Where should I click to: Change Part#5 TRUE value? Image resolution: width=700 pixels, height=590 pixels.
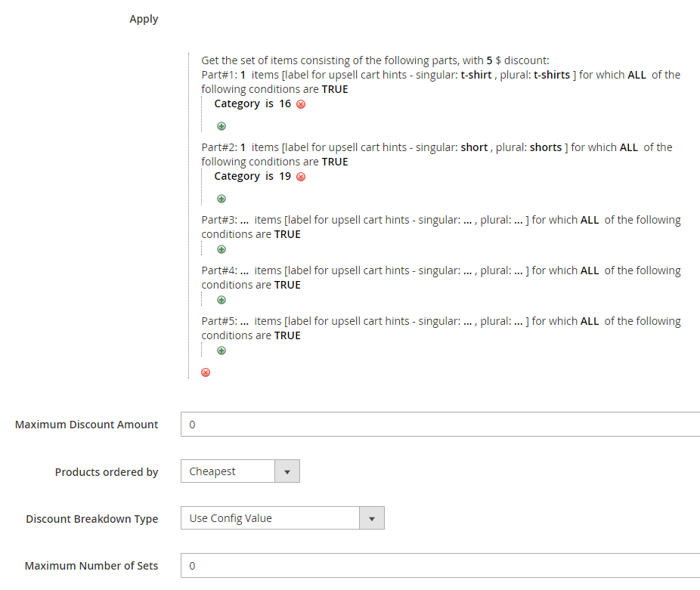(x=287, y=335)
